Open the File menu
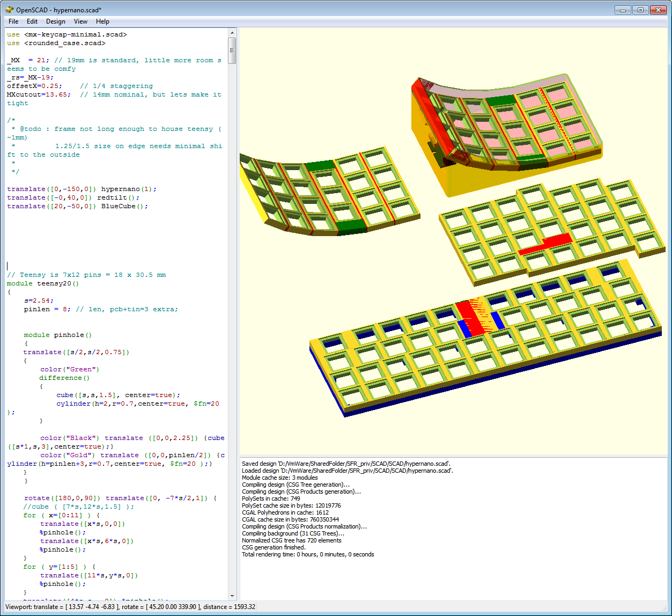Screen dimensions: 672x616 pyautogui.click(x=13, y=21)
